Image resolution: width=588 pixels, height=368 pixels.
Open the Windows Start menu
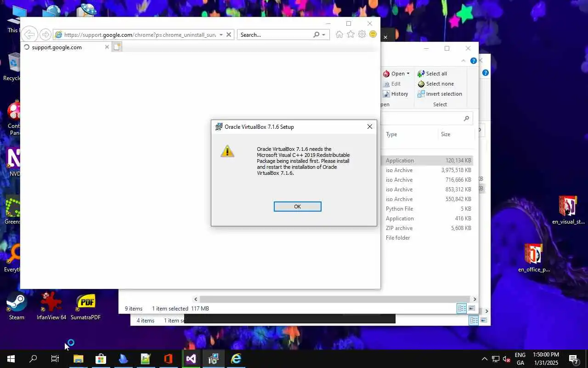pos(11,359)
